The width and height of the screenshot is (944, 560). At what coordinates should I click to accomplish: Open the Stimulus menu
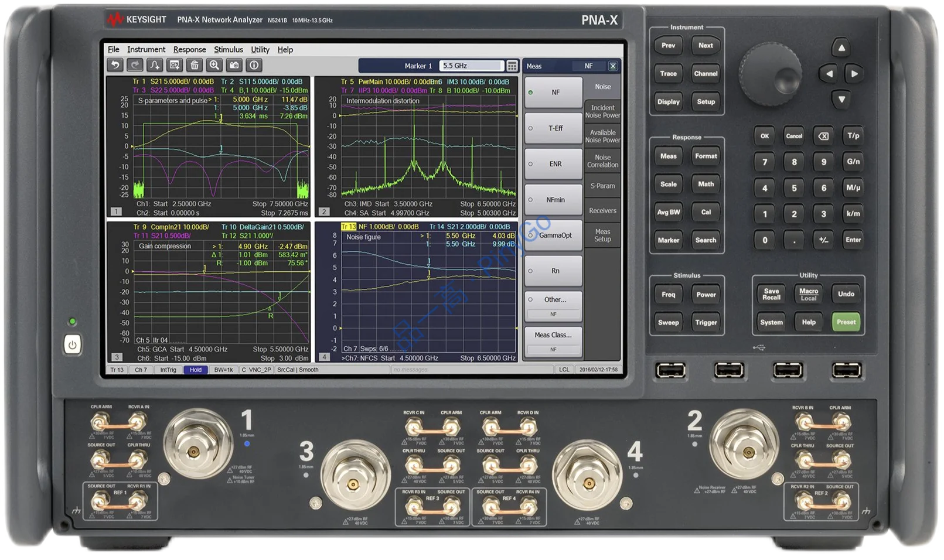click(228, 50)
